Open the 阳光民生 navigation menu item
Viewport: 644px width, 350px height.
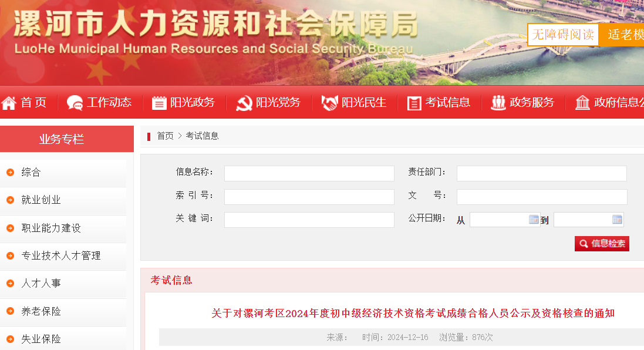[364, 103]
